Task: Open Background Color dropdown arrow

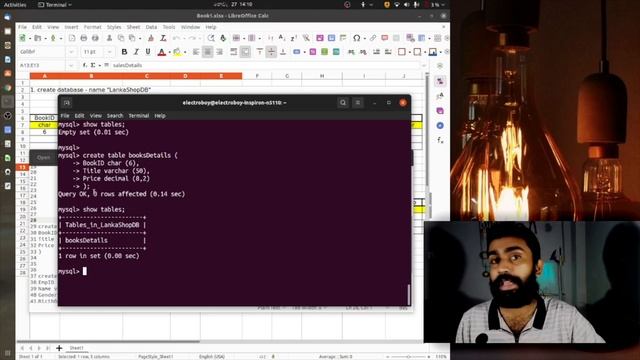Action: (441, 52)
